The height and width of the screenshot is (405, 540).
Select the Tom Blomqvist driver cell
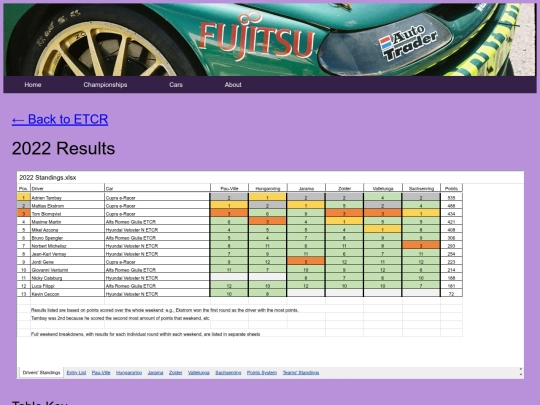[x=68, y=214]
